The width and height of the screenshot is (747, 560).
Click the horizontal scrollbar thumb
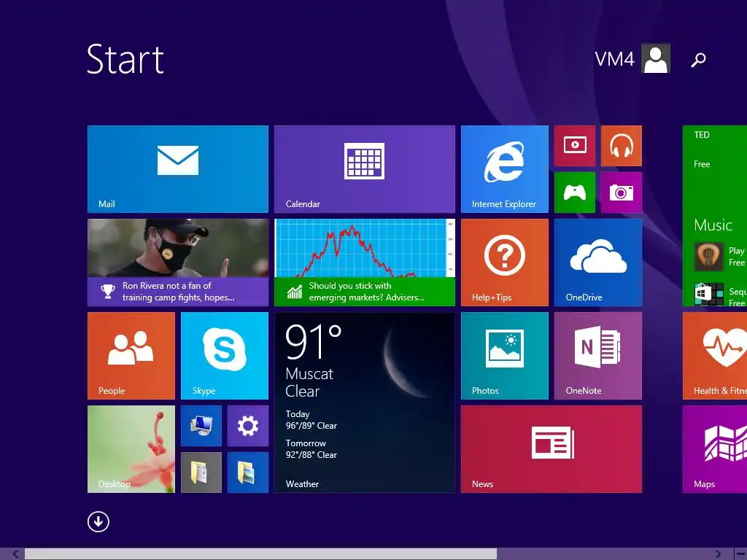(x=260, y=554)
